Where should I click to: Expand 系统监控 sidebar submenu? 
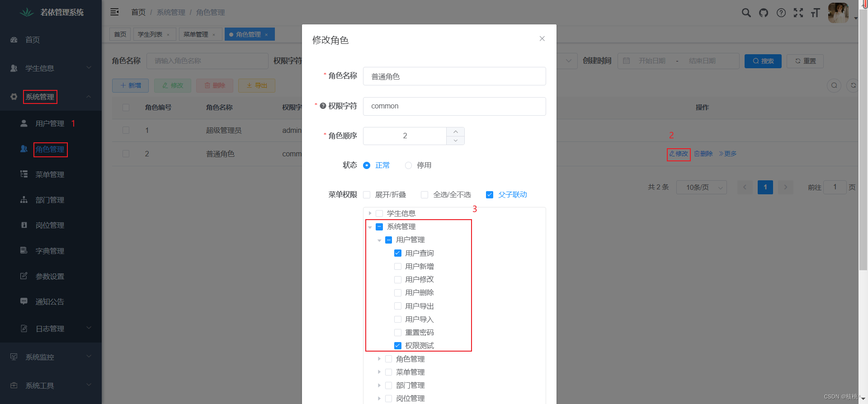pos(51,357)
